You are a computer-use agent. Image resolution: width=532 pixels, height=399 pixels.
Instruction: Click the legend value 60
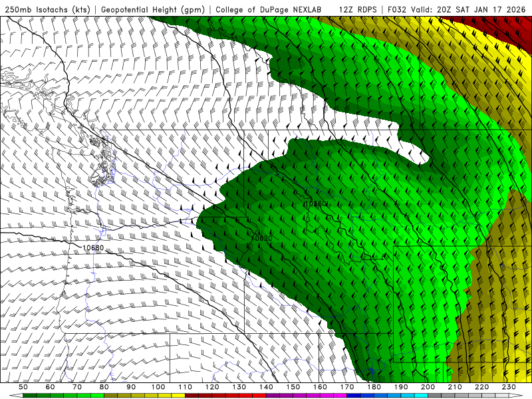click(50, 387)
